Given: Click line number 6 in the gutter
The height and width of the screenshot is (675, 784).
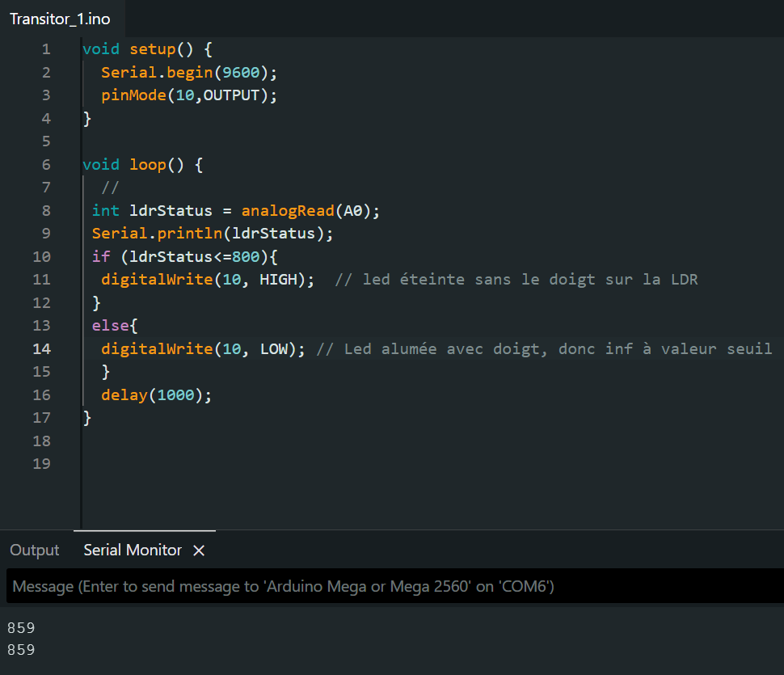Looking at the screenshot, I should point(46,165).
